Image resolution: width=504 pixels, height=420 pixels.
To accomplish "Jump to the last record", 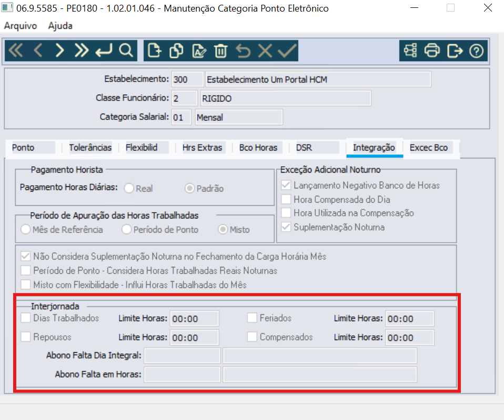I will tap(82, 51).
